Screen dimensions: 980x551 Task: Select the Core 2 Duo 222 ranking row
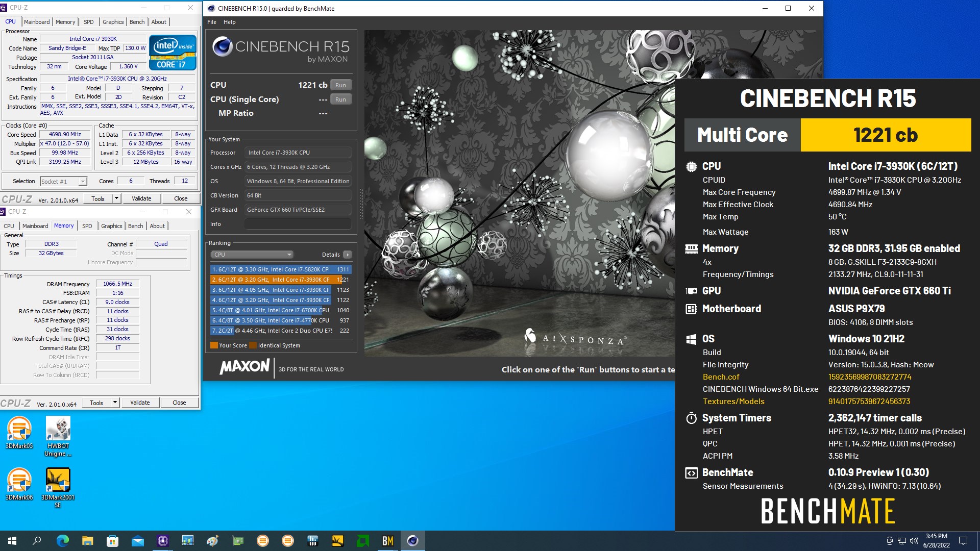point(280,331)
